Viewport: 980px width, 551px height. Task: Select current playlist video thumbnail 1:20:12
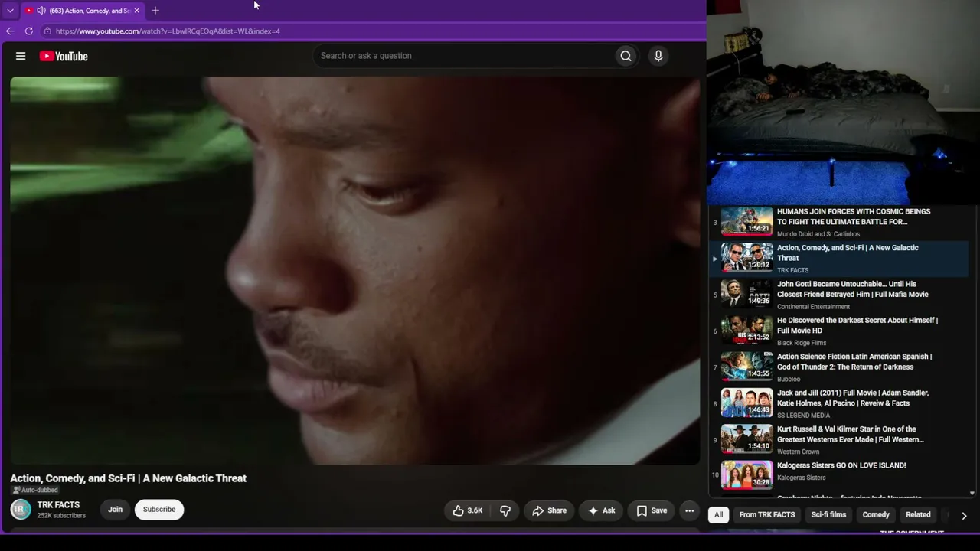(x=747, y=258)
